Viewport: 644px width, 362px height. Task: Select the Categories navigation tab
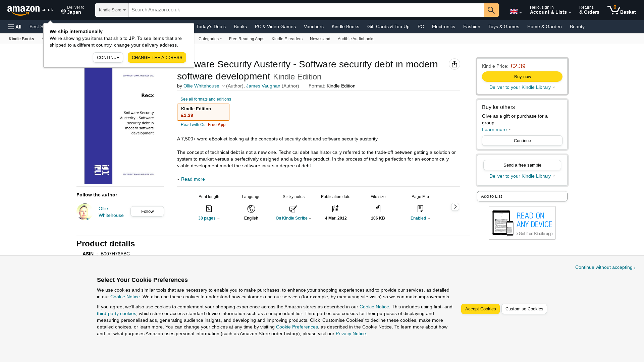click(210, 39)
